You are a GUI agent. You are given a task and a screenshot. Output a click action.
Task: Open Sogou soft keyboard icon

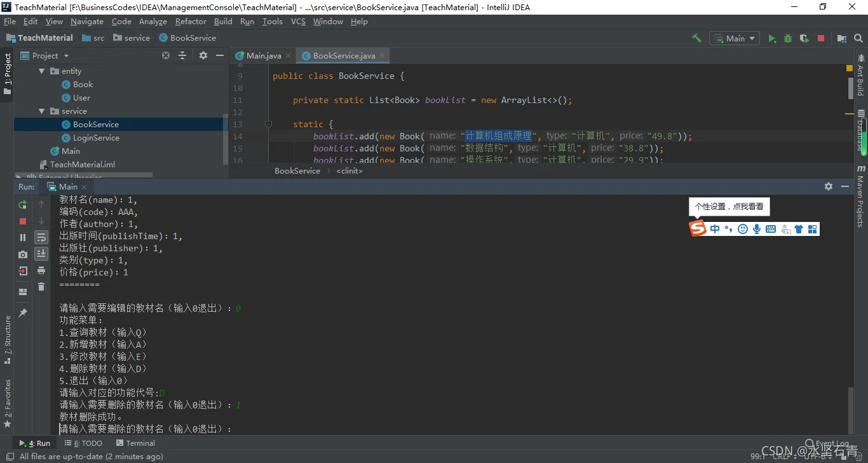(771, 229)
